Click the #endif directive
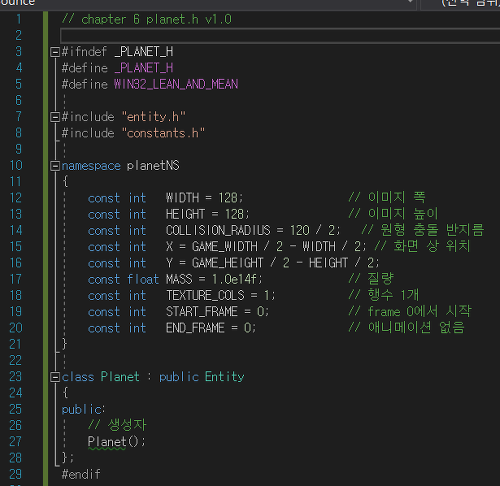This screenshot has height=486, width=500. (81, 474)
